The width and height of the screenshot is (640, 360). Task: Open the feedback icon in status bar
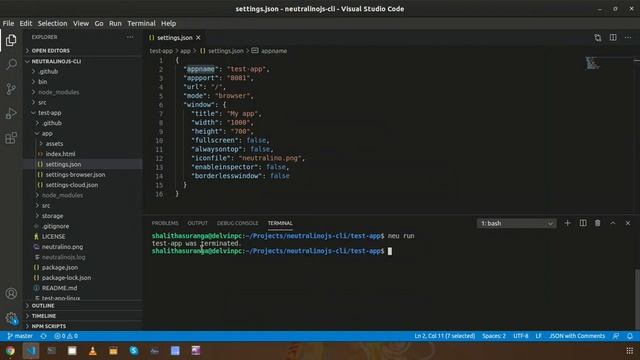(616, 336)
